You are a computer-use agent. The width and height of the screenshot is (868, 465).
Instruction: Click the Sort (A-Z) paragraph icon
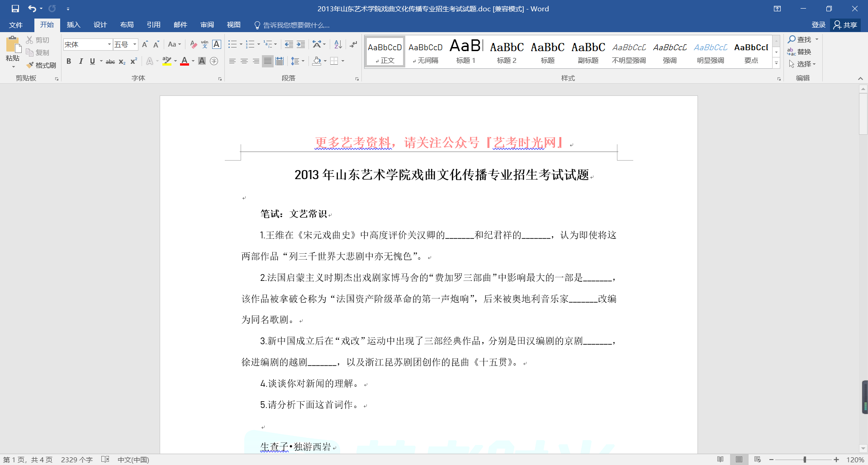[x=338, y=44]
